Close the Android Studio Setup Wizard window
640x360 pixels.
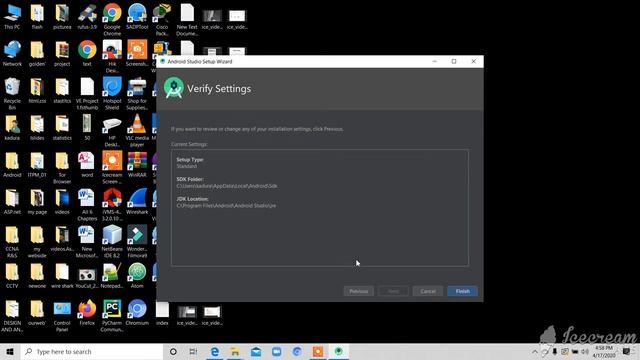click(473, 61)
